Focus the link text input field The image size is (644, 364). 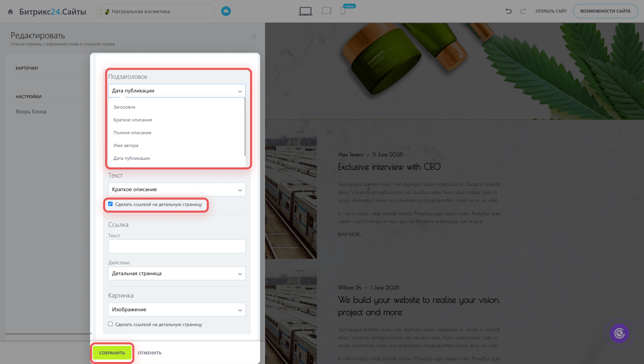coord(177,246)
